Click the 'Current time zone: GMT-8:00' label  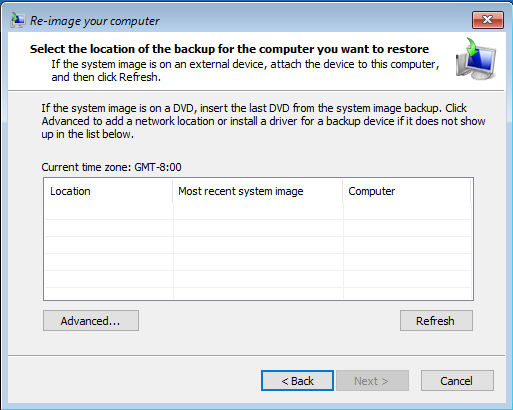(x=111, y=167)
